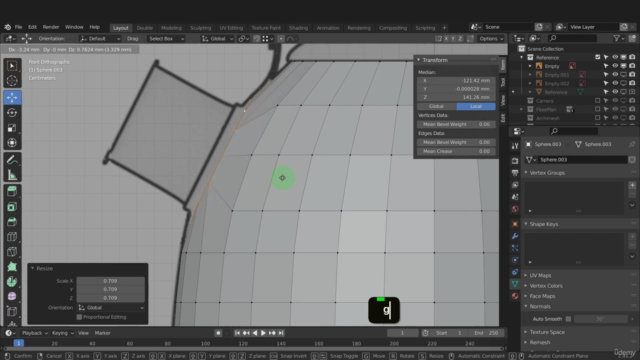
Task: Open the Tool properties tab icon
Action: pos(515,146)
